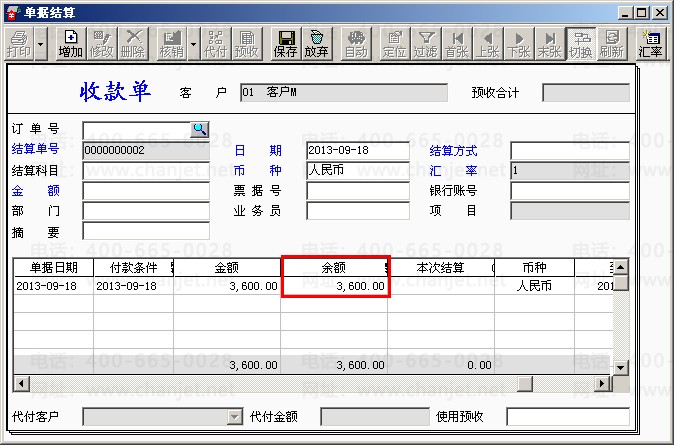Screen dimensions: 674x445
Task: Go to first record with 首张
Action: (457, 44)
